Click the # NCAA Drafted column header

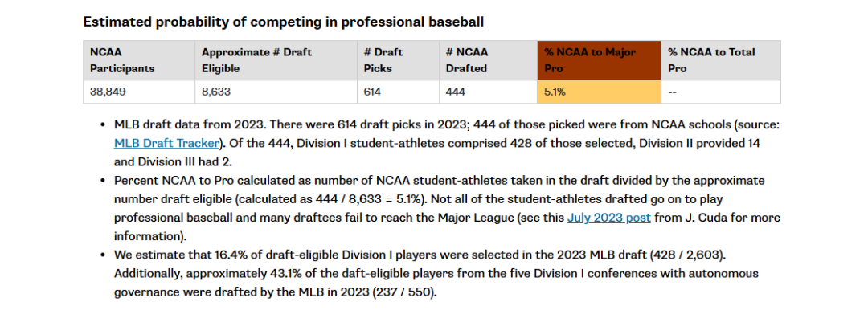(489, 60)
